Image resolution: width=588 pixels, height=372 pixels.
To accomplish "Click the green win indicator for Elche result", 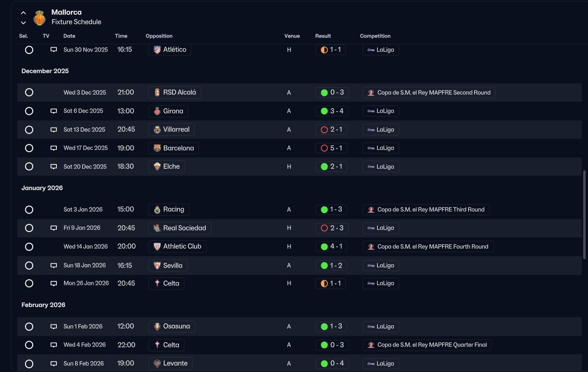I will (324, 167).
